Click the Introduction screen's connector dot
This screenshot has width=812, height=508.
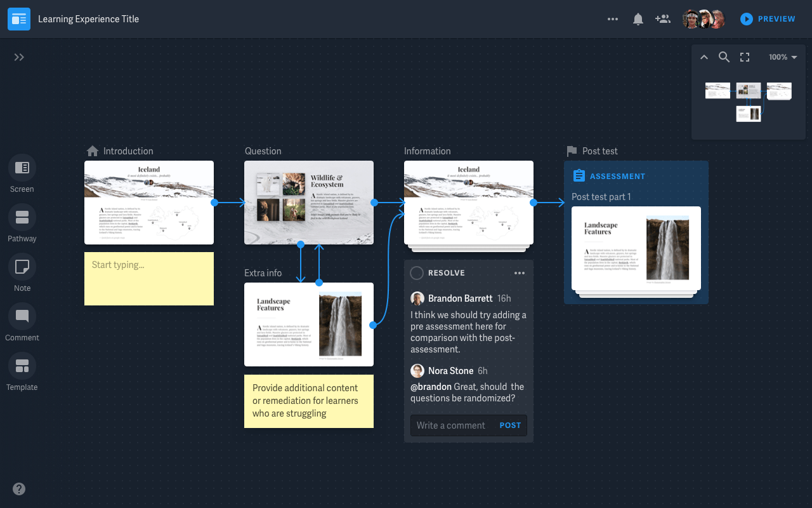coord(214,203)
